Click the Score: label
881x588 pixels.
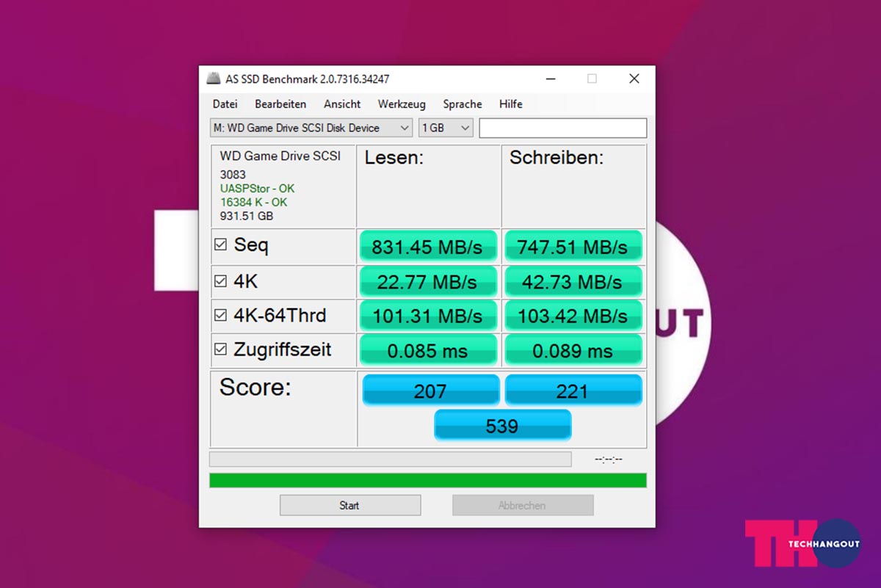pyautogui.click(x=255, y=388)
